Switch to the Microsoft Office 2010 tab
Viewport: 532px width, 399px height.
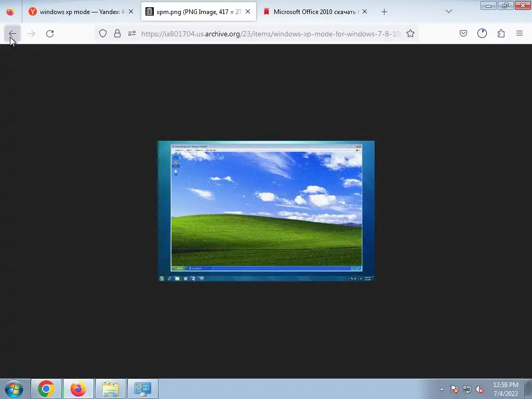point(315,12)
